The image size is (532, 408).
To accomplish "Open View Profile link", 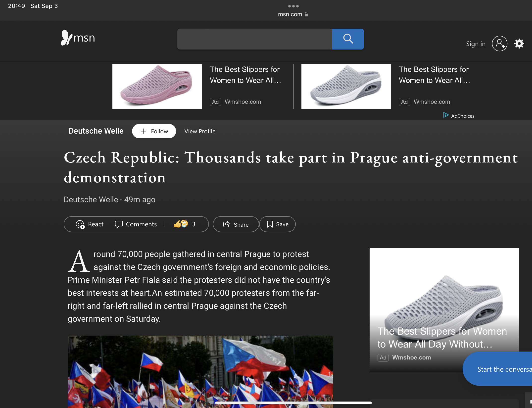I will point(200,131).
